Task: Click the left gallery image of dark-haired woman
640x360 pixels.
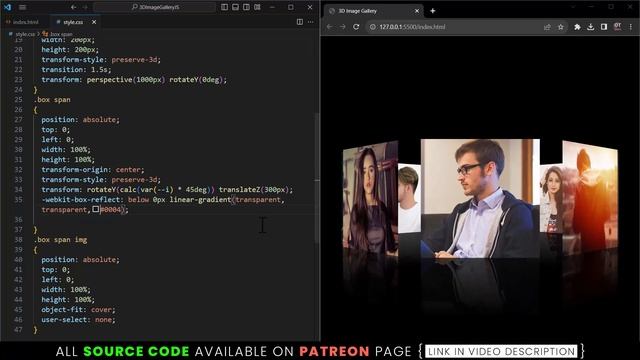Action: (x=371, y=199)
